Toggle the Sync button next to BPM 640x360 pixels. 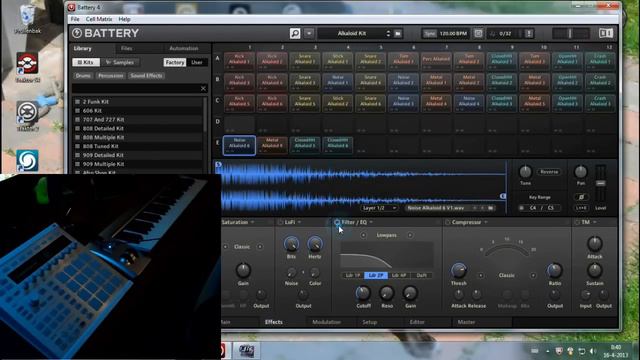pos(429,33)
